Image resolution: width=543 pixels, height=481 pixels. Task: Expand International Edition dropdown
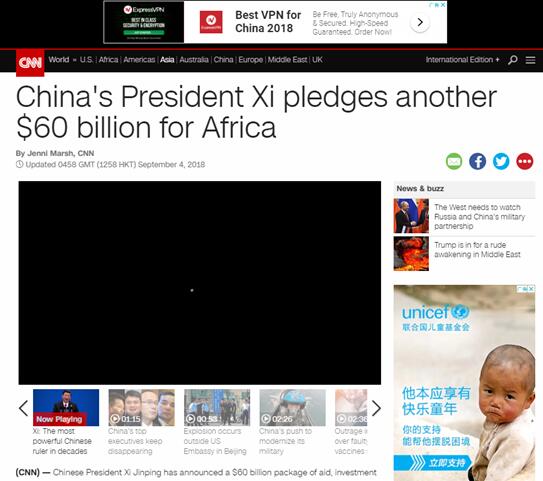[x=463, y=60]
